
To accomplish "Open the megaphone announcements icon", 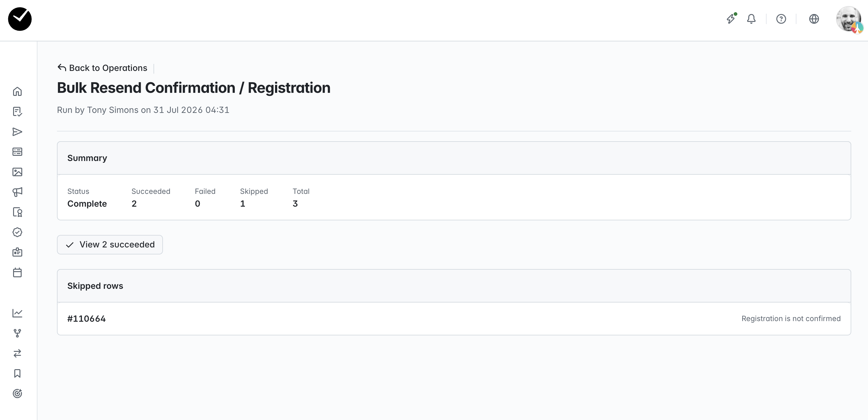I will [x=17, y=192].
